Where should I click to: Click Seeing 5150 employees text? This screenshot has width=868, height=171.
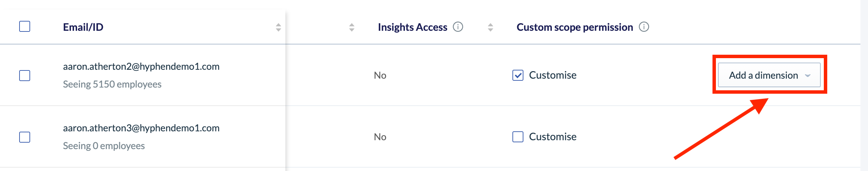point(112,84)
